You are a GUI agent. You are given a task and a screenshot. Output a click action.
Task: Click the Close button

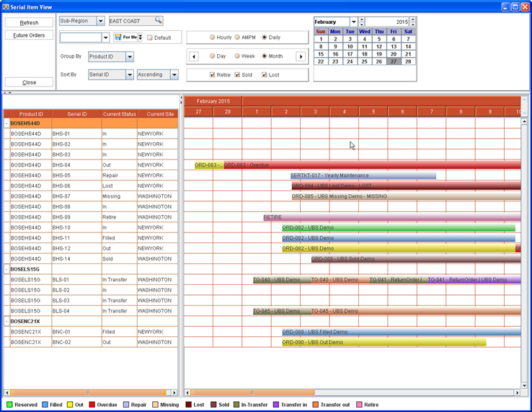coord(29,82)
